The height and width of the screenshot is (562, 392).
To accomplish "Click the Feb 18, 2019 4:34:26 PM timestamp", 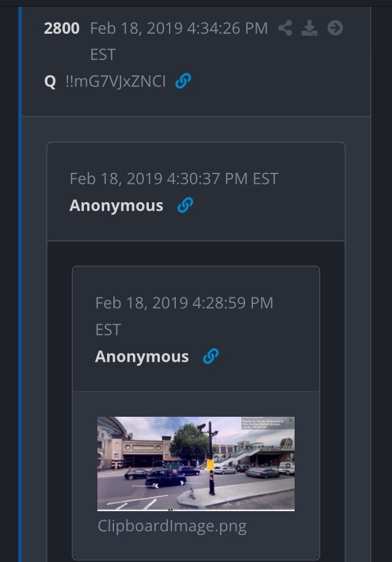I will click(179, 41).
